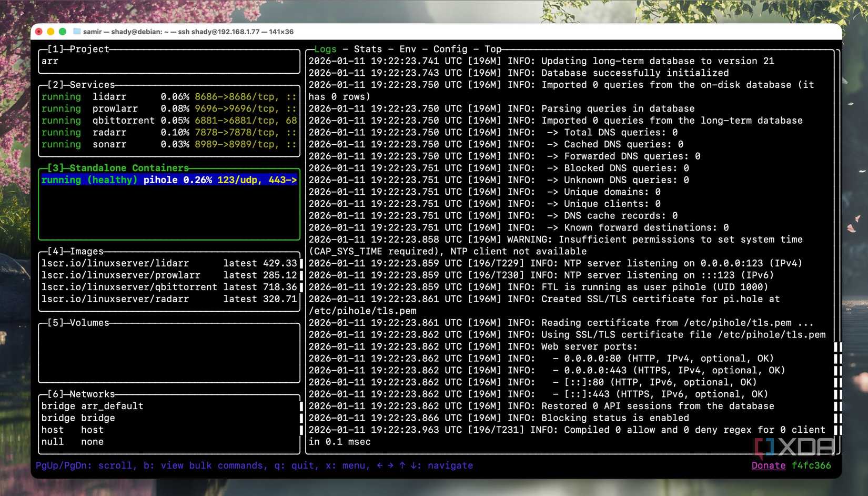The image size is (868, 496).
Task: Select the Logs tab
Action: [324, 48]
